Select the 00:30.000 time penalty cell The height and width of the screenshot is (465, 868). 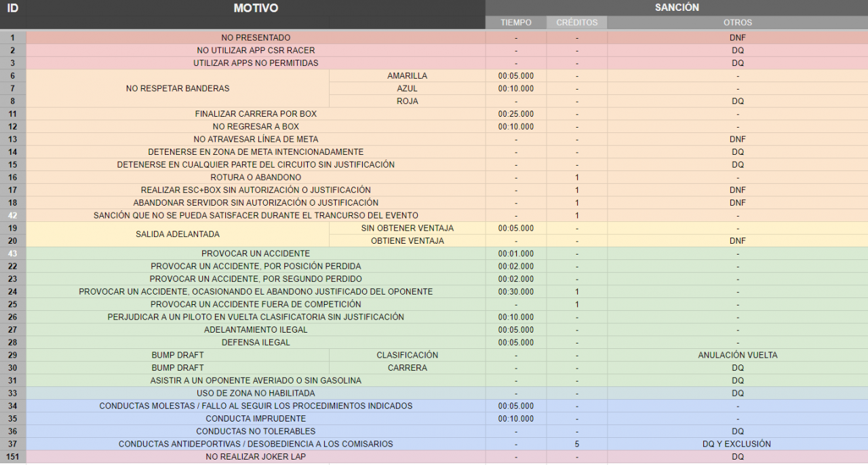click(515, 292)
